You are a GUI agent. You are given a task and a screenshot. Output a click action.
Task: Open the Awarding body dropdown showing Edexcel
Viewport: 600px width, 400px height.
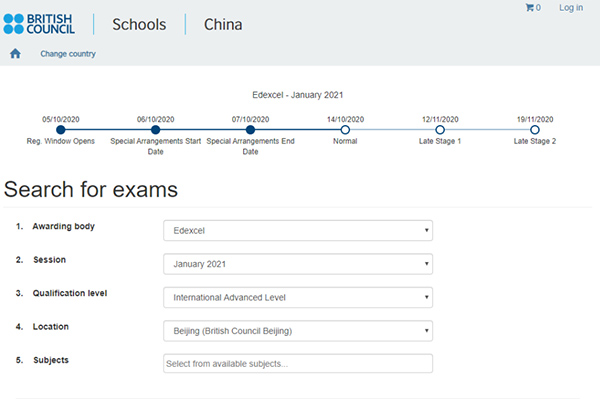[x=298, y=230]
